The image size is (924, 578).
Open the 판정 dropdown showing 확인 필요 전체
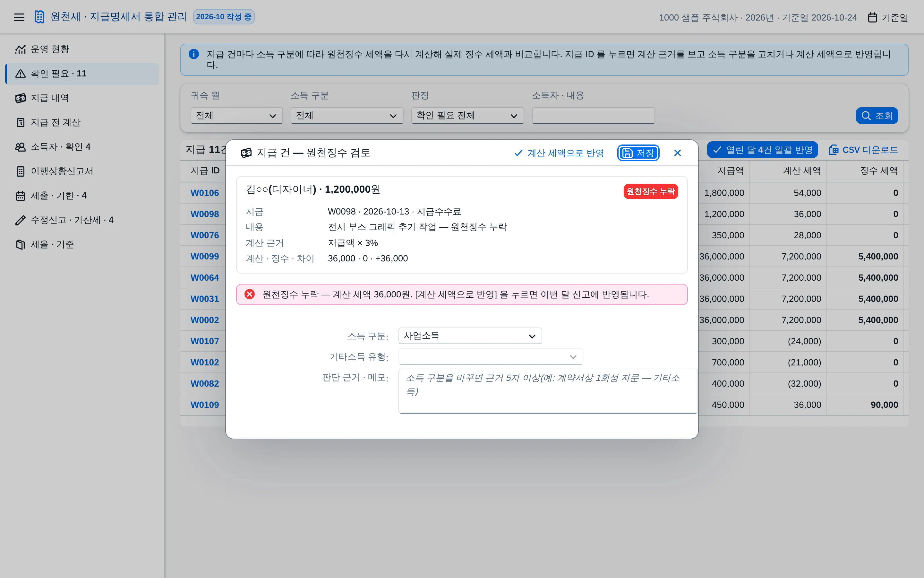pos(467,116)
